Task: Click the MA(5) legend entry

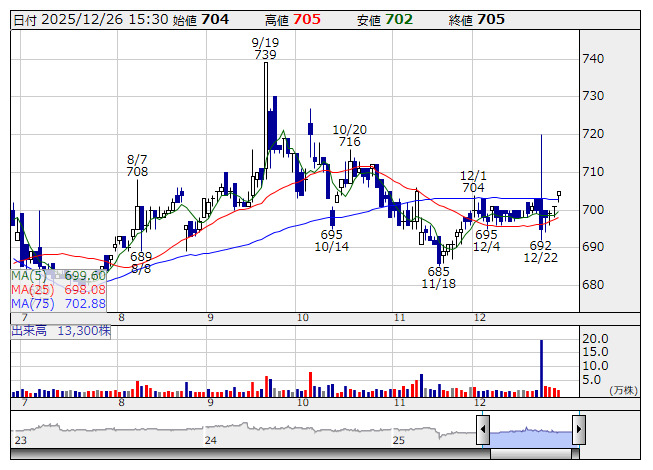Action: (58, 275)
